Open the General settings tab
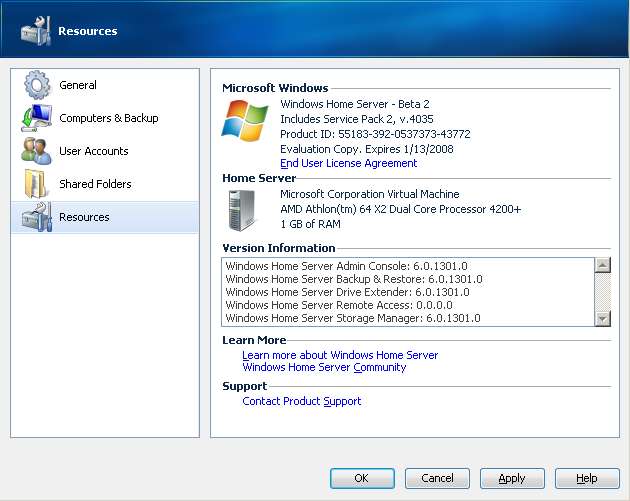The height and width of the screenshot is (501, 630). (x=105, y=85)
